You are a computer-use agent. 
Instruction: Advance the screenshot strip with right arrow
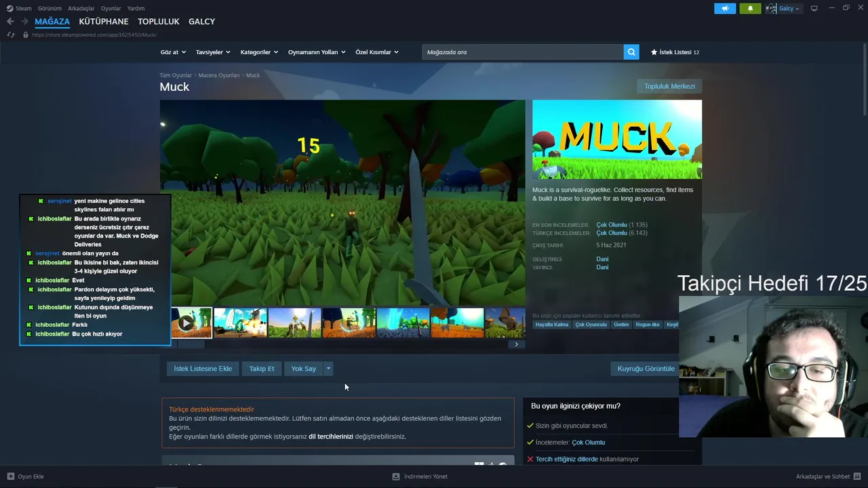(x=516, y=344)
